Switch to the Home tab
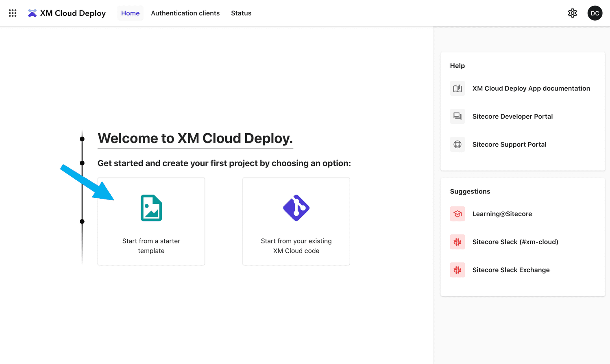 131,13
